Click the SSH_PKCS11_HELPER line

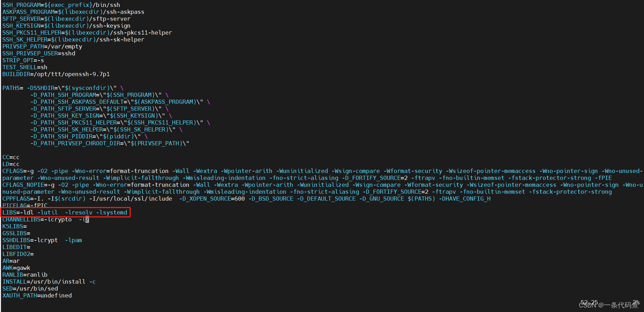click(87, 33)
